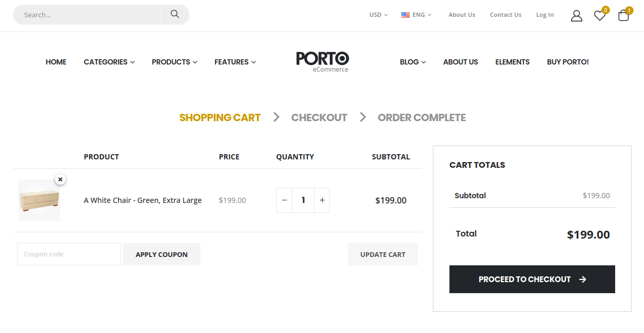The width and height of the screenshot is (644, 333).
Task: Open the shopping bag cart icon
Action: pyautogui.click(x=623, y=16)
